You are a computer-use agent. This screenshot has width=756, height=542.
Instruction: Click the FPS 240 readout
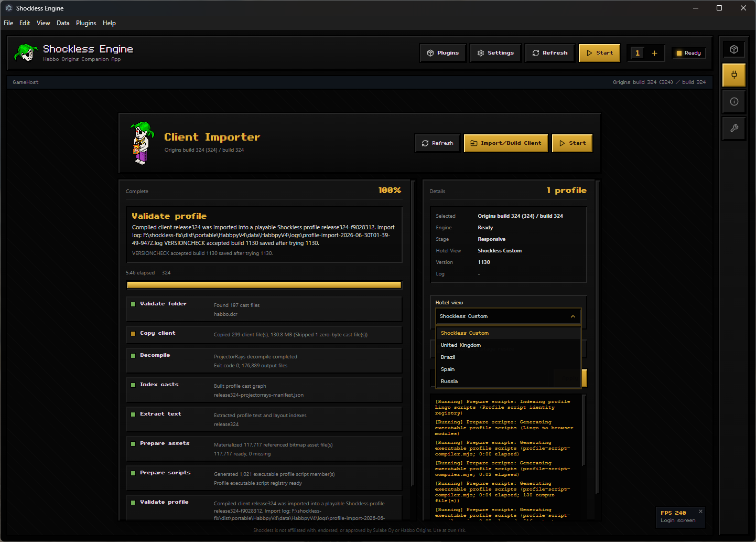(673, 513)
